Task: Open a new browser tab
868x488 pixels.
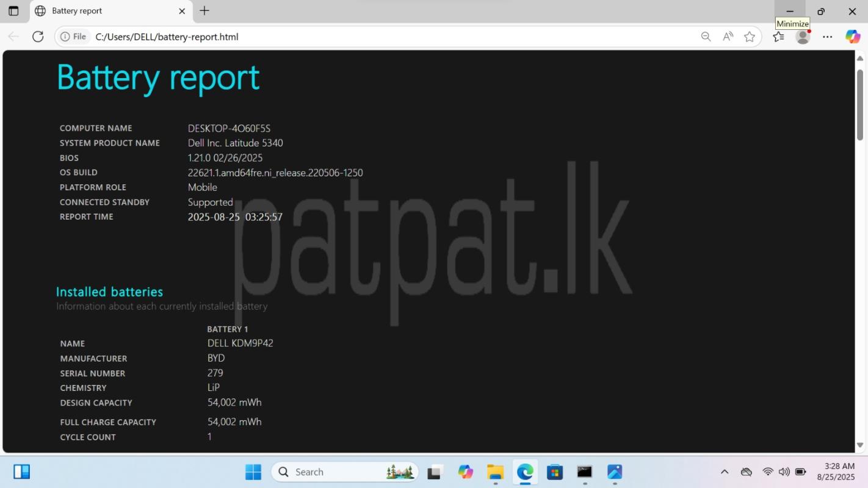Action: pyautogui.click(x=204, y=11)
